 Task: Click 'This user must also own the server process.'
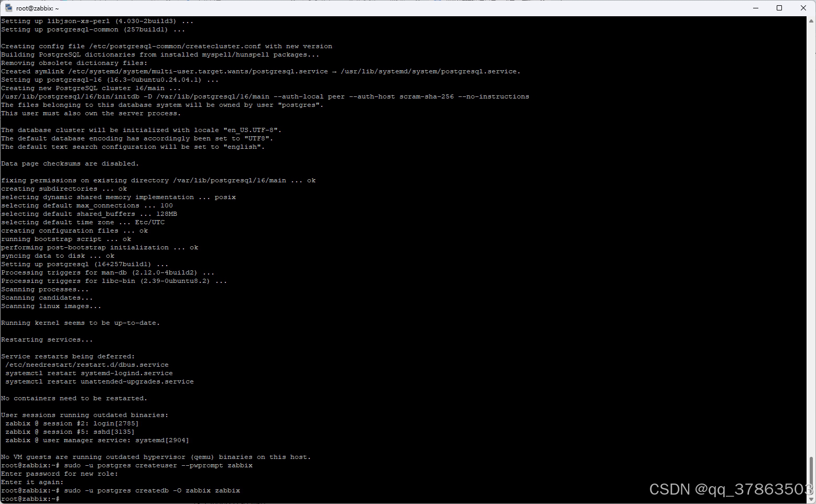click(x=91, y=113)
